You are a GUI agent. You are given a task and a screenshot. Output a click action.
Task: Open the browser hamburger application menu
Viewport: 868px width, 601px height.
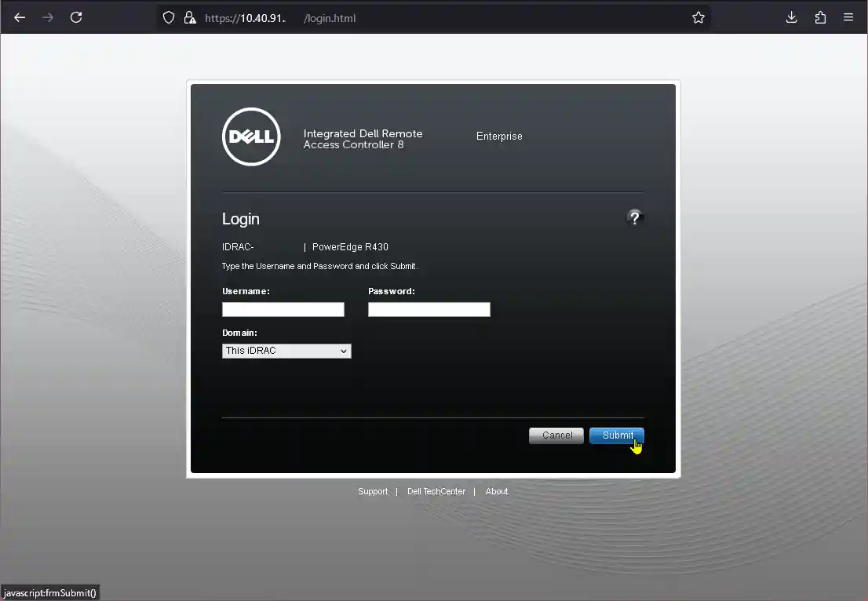pyautogui.click(x=848, y=18)
